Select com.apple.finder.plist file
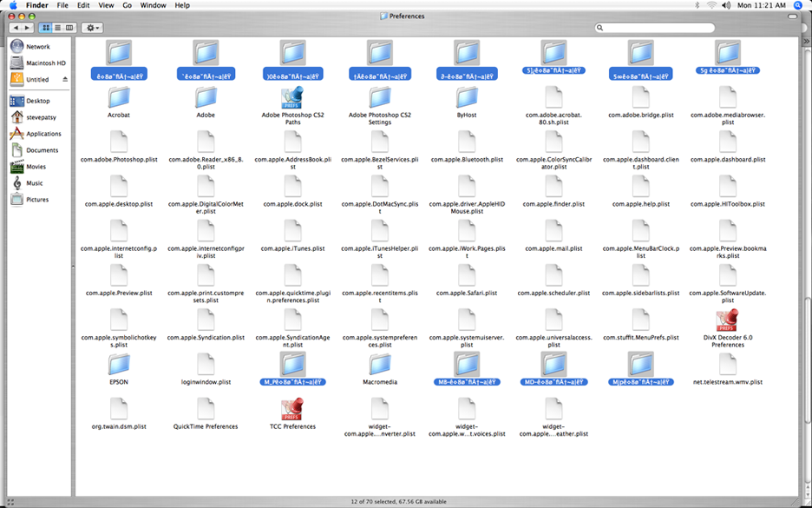Screen dimensions: 812x508 coord(553,187)
